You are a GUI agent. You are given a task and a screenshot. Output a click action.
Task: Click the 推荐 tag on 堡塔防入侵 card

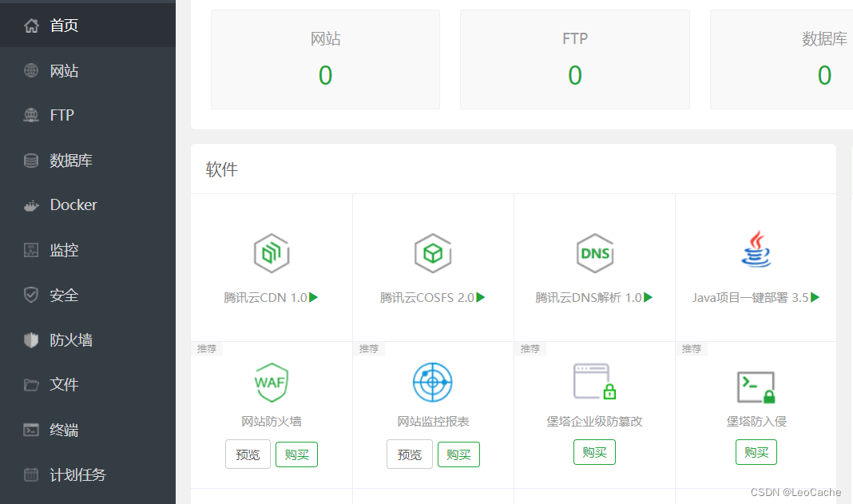coord(692,348)
